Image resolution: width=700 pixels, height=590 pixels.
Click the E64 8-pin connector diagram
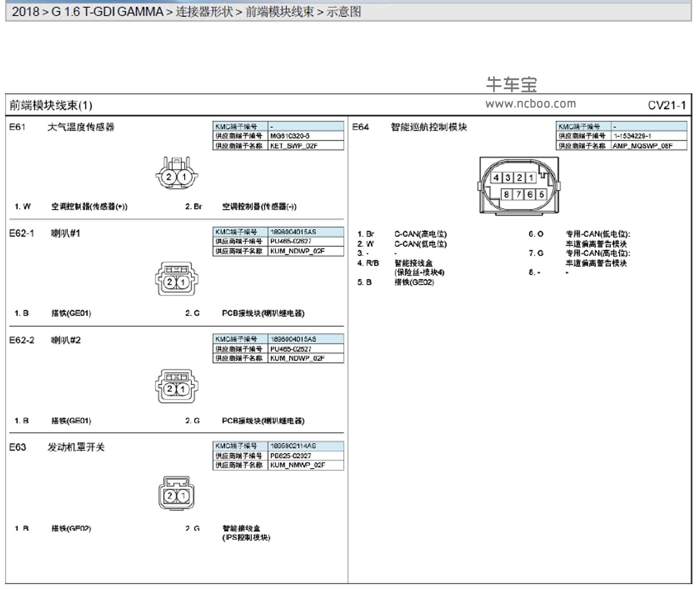click(x=519, y=186)
